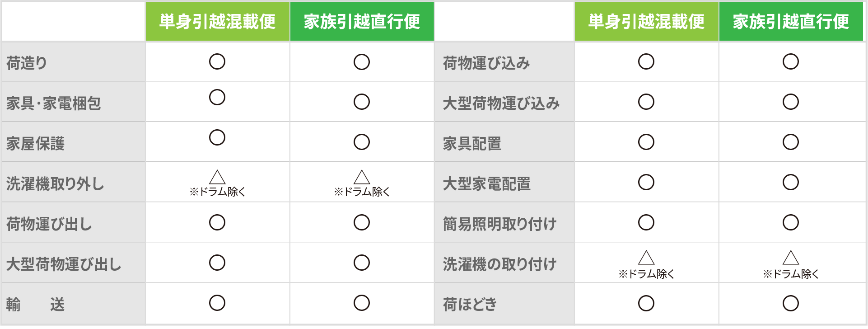Select the left 単身引越混載便 header

(x=217, y=21)
